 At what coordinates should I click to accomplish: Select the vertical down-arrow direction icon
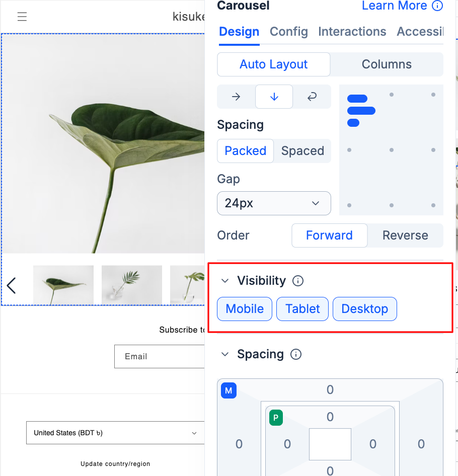point(274,97)
